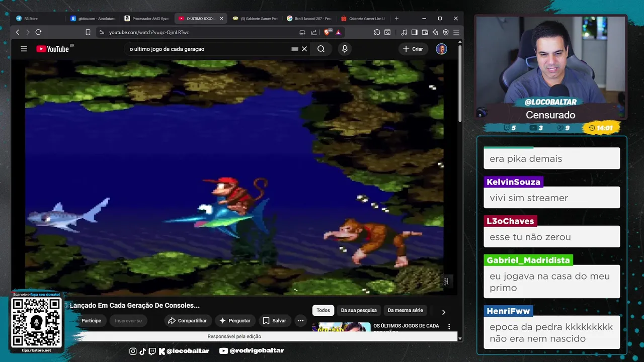Click the Perguntar ask button
This screenshot has height=362, width=644.
click(x=234, y=321)
